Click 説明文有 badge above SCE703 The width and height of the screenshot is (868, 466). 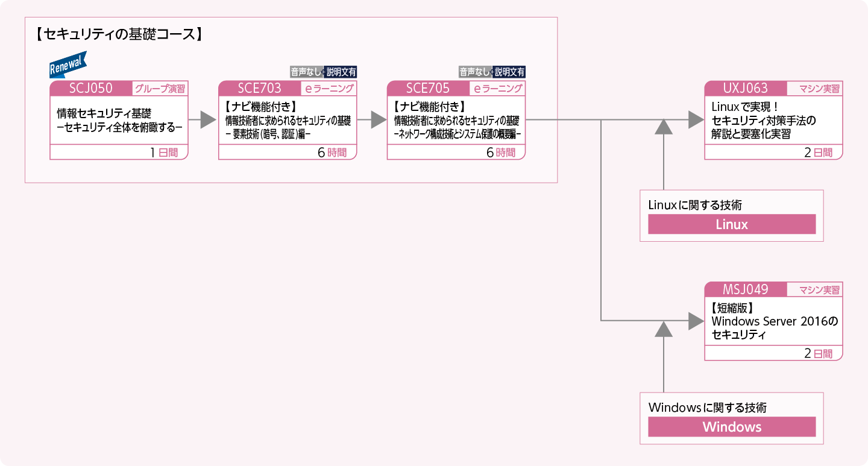(341, 72)
